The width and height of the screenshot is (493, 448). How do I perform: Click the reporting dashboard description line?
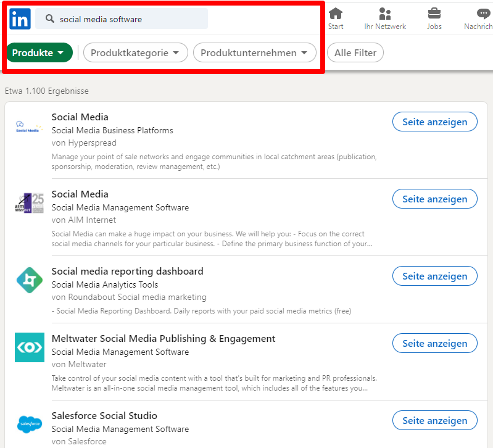point(201,311)
